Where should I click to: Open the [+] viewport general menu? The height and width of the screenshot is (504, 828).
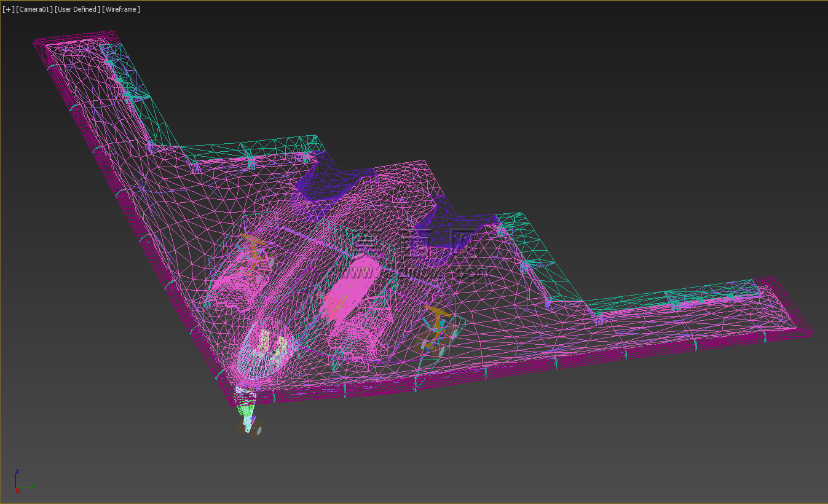click(8, 9)
